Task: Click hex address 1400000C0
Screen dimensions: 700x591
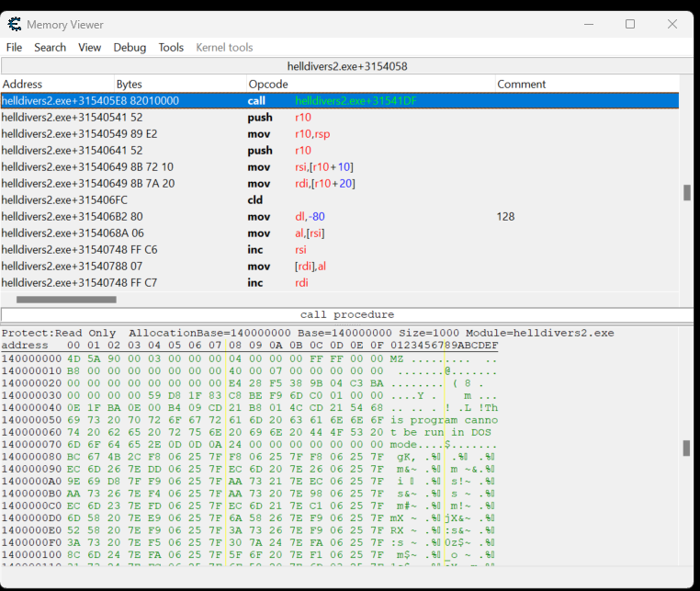Action: coord(31,506)
